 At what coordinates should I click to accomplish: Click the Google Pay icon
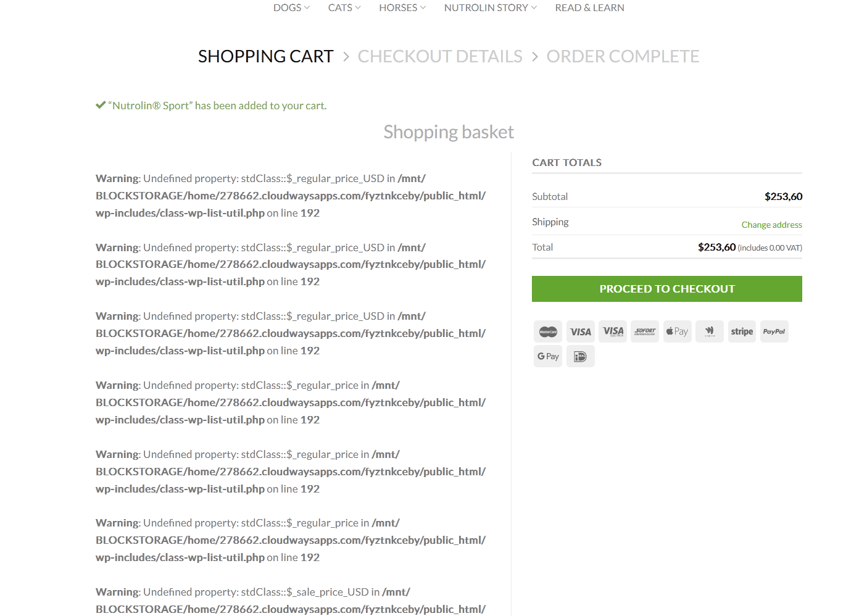click(x=548, y=356)
